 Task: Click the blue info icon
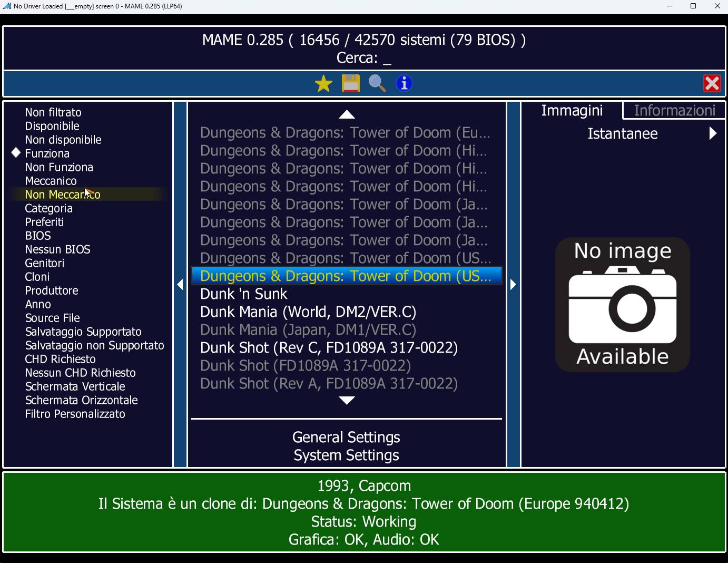[404, 83]
